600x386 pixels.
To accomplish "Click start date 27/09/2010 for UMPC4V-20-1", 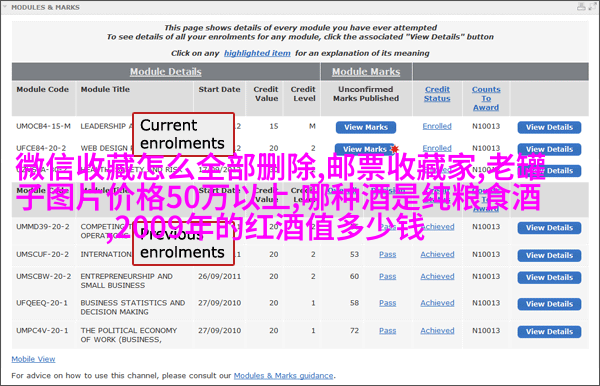I will pyautogui.click(x=220, y=331).
